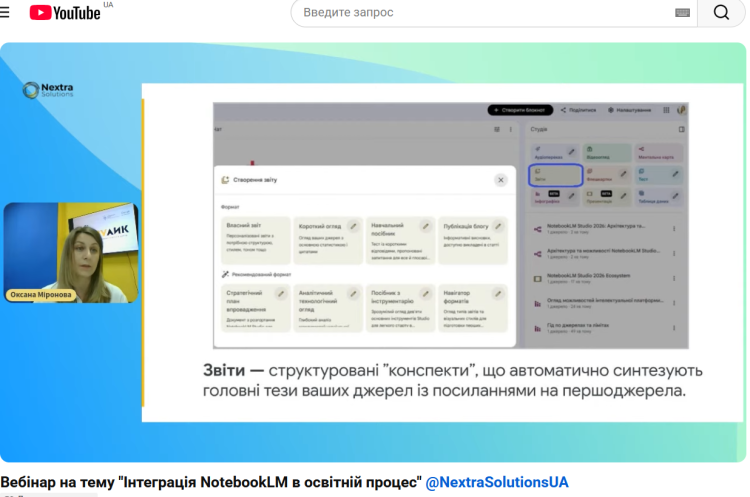Open Google apps grid icon in NotebookLM

point(666,110)
